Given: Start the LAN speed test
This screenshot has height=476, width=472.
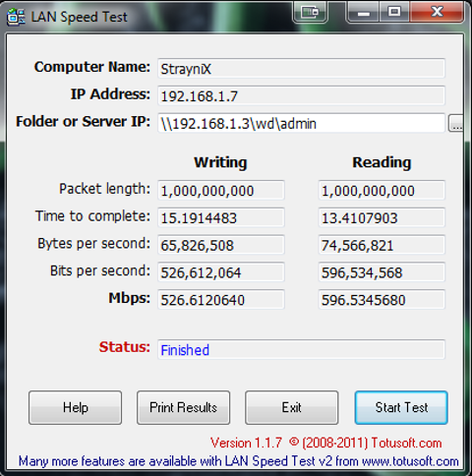Looking at the screenshot, I should click(401, 407).
